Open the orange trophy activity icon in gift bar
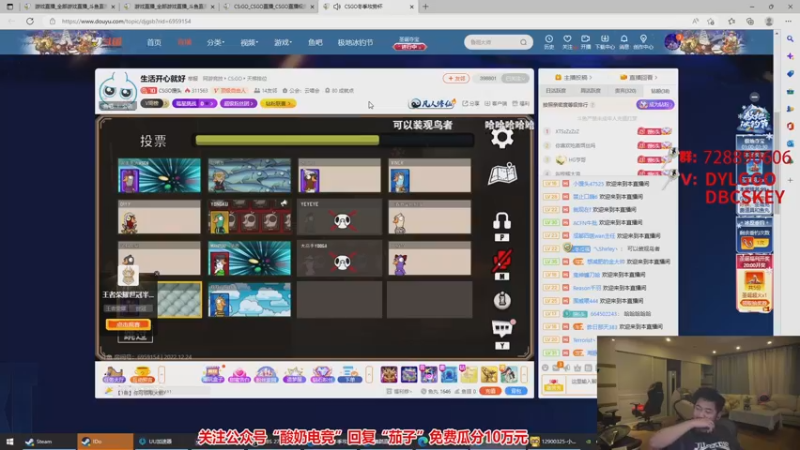This screenshot has height=450, width=800. tap(142, 374)
